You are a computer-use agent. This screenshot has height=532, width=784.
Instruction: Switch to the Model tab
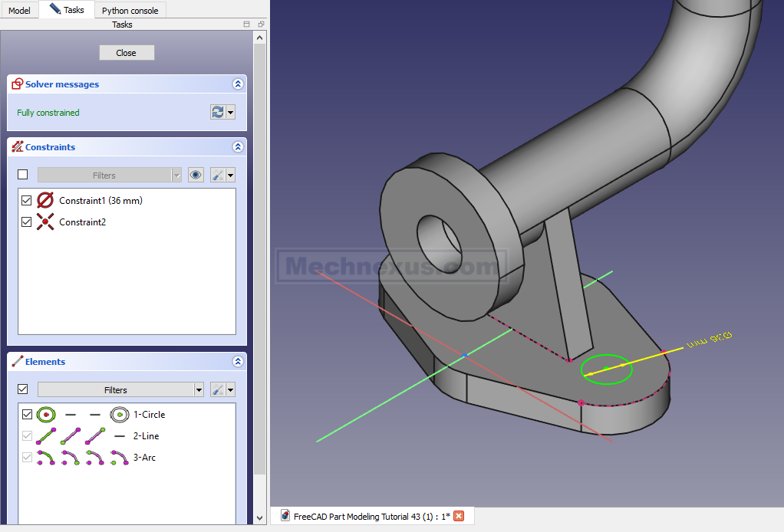click(x=19, y=11)
